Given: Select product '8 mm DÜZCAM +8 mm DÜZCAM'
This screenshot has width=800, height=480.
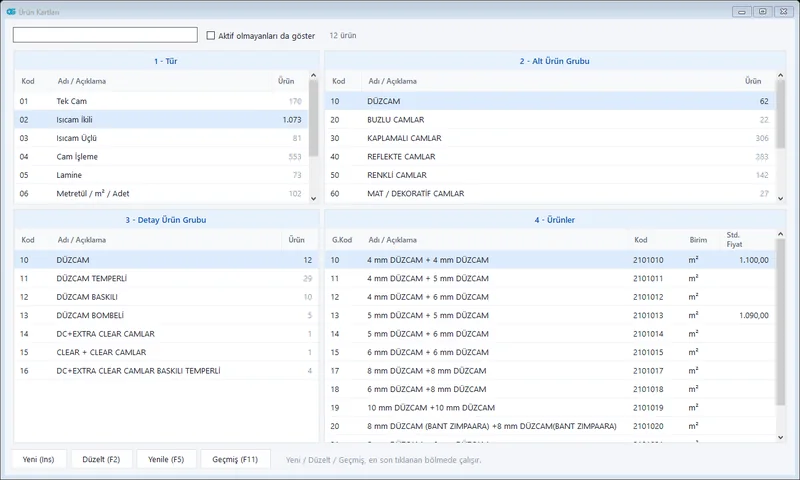Looking at the screenshot, I should [550, 370].
